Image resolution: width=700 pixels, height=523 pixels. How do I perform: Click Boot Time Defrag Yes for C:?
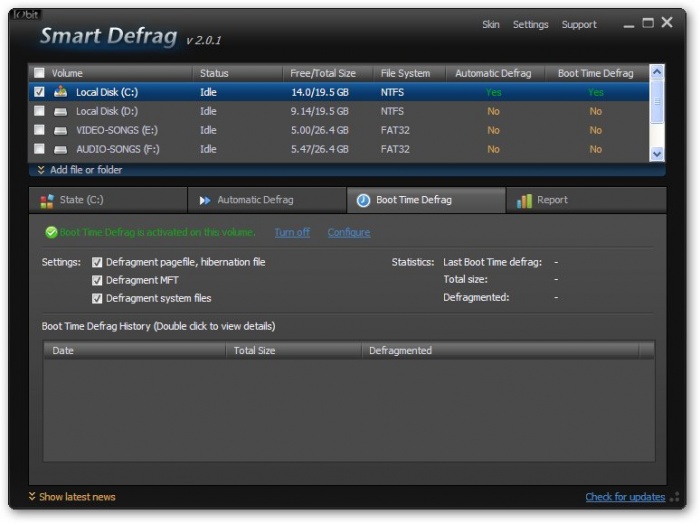[596, 92]
